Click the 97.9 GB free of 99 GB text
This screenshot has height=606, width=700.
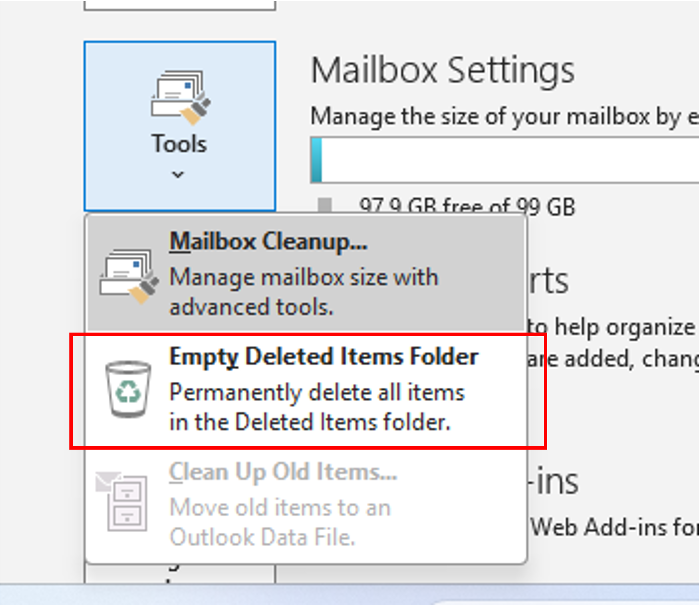[466, 205]
